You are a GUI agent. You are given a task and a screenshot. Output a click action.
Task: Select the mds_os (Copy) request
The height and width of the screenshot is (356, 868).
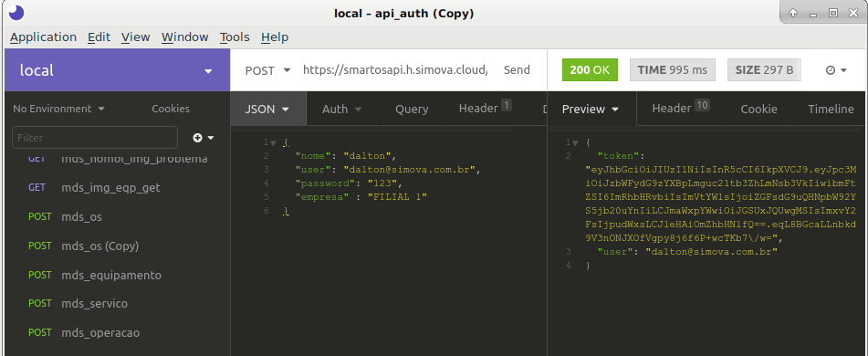[x=100, y=246]
